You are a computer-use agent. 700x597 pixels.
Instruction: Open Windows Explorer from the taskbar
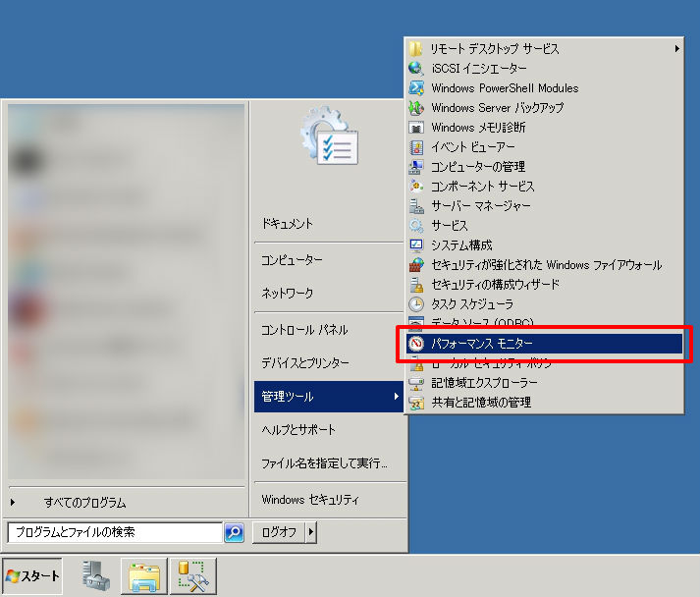tap(144, 576)
